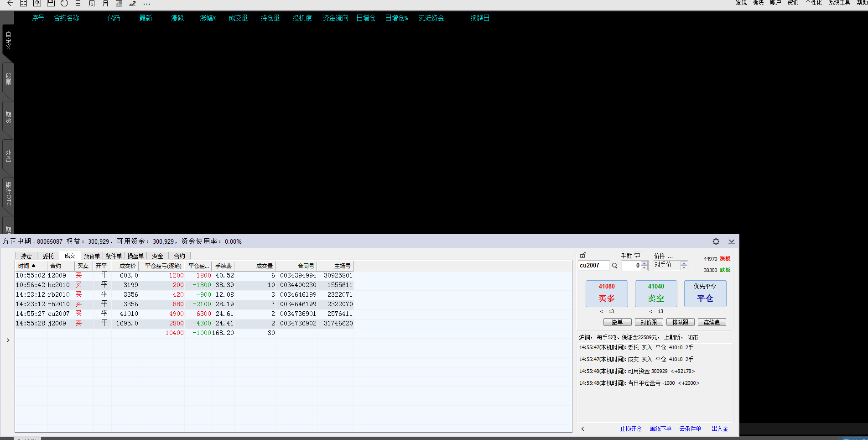Select the eraser tool icon in toolbar

pyautogui.click(x=132, y=3)
